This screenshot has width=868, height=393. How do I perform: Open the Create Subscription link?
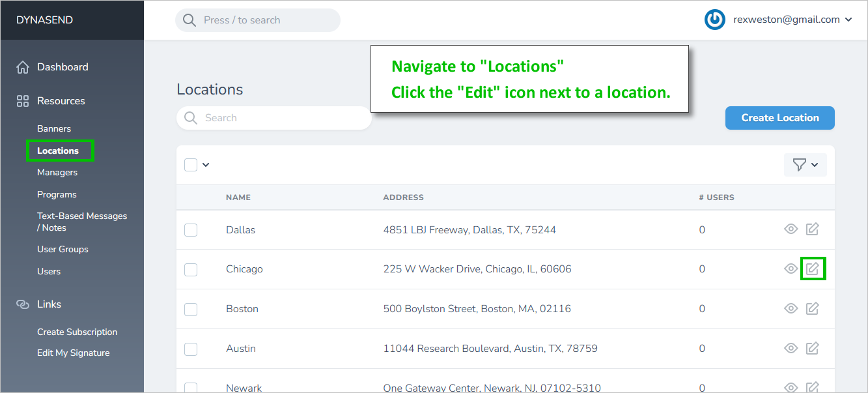coord(77,332)
